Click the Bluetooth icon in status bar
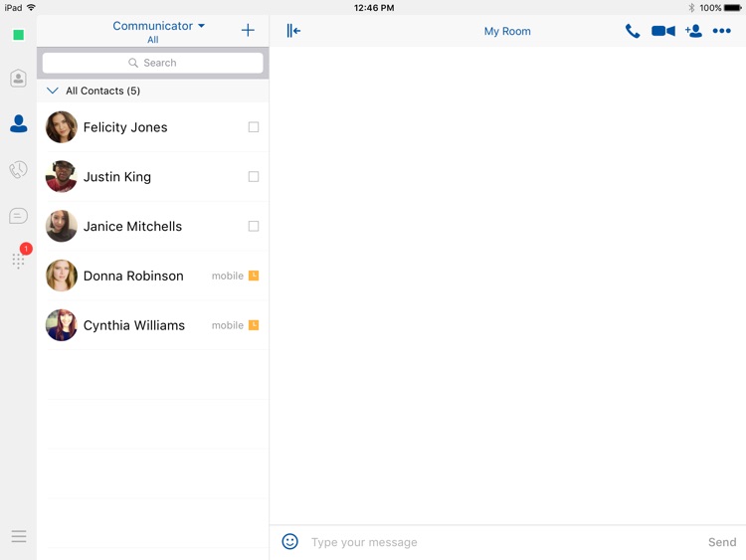This screenshot has height=560, width=746. tap(691, 8)
